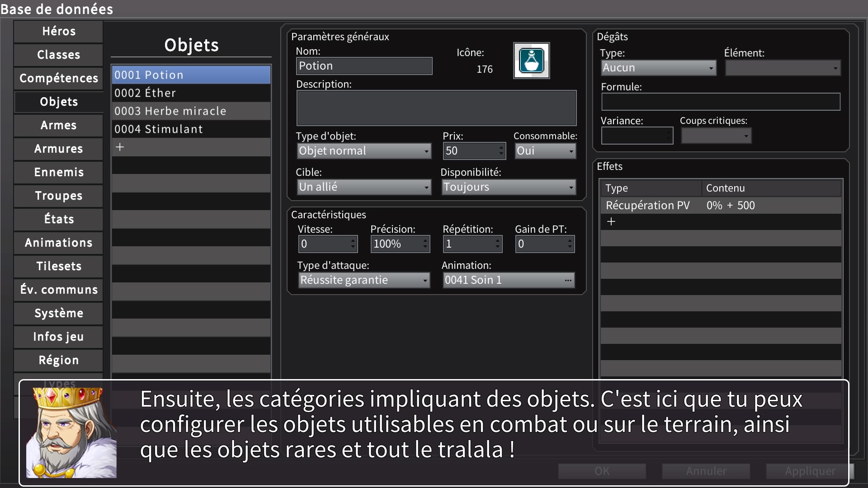This screenshot has width=868, height=488.
Task: Add a new item with plus row
Action: click(191, 147)
